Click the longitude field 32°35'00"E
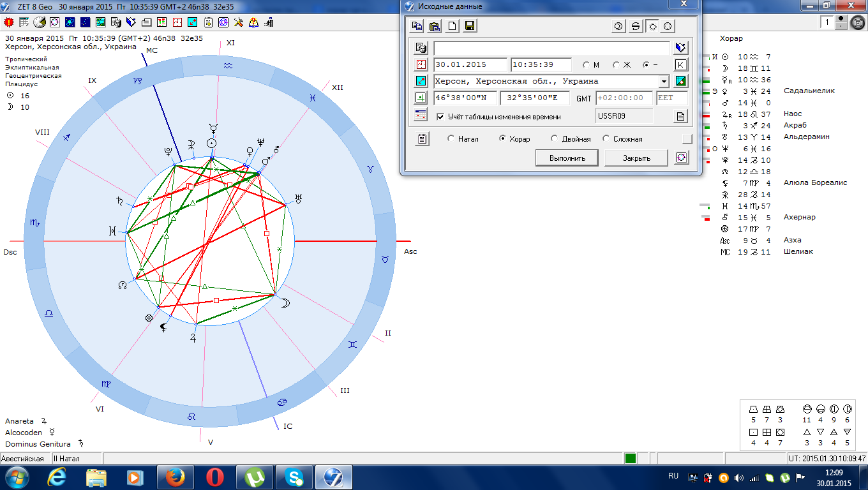Image resolution: width=868 pixels, height=490 pixels. (535, 98)
